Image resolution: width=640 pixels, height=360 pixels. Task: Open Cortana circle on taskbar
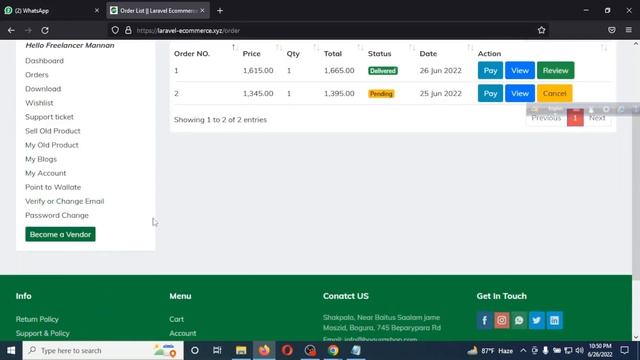coord(195,350)
